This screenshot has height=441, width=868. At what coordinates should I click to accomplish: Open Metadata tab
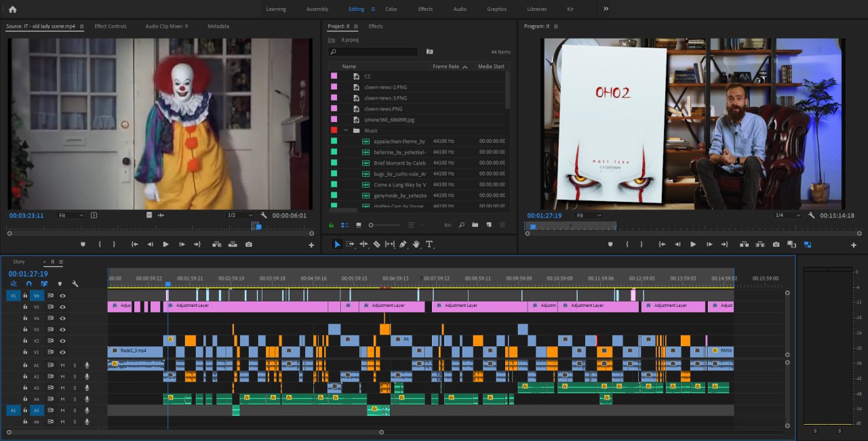pos(218,26)
